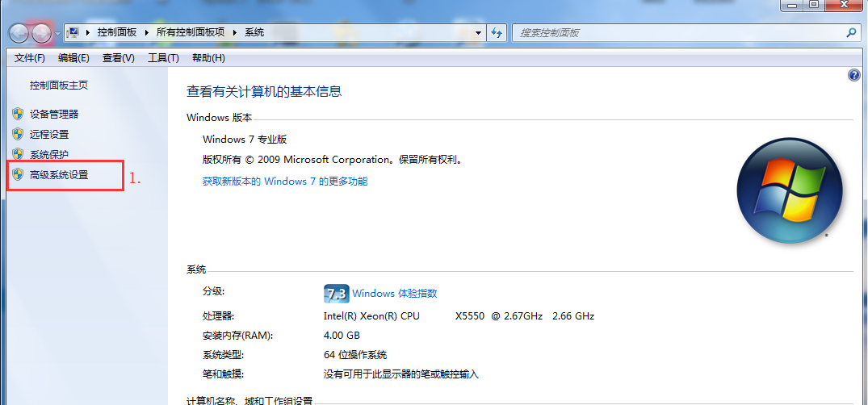Click shield icon beside 高级系统设置
The image size is (868, 405).
coord(18,175)
